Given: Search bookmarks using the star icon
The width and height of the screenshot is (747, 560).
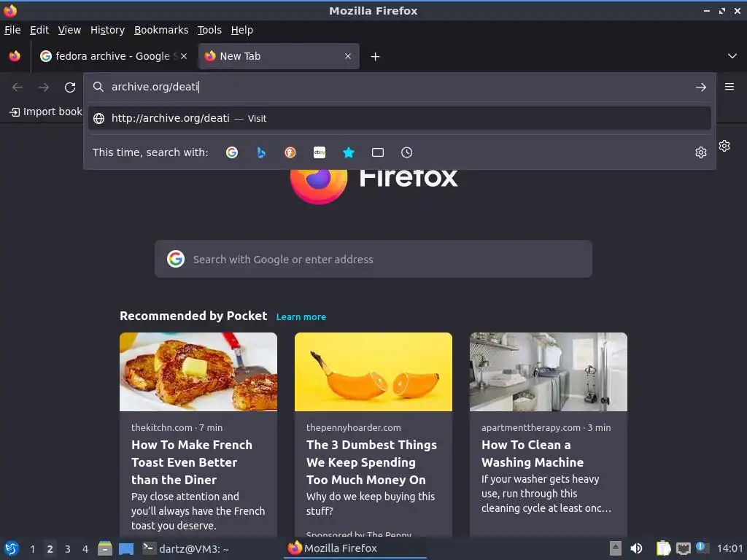Looking at the screenshot, I should (349, 152).
